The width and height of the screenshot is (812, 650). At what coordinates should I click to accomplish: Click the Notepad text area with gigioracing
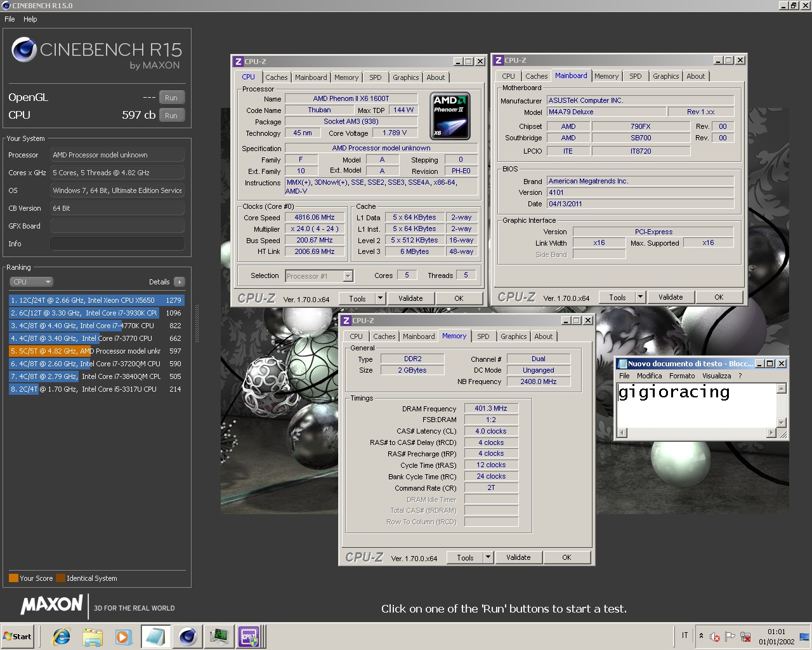pos(696,405)
